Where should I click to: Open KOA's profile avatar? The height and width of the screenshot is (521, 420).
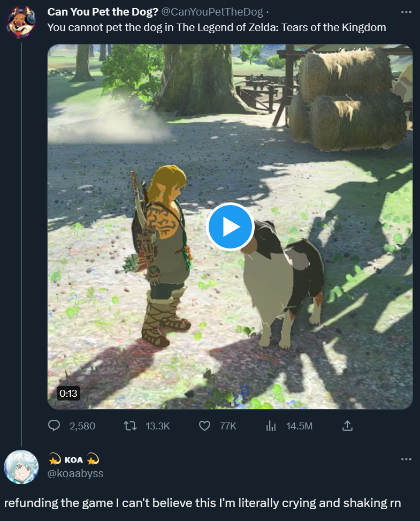[x=21, y=467]
